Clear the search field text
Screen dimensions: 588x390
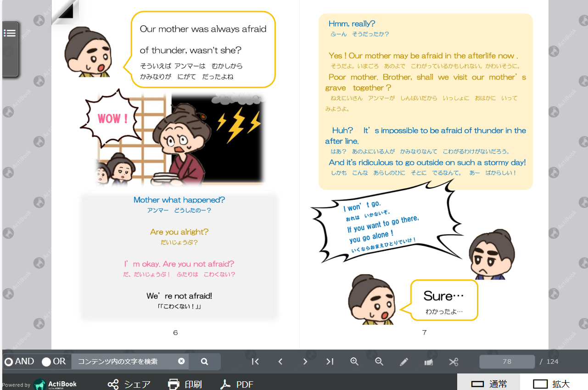(181, 362)
